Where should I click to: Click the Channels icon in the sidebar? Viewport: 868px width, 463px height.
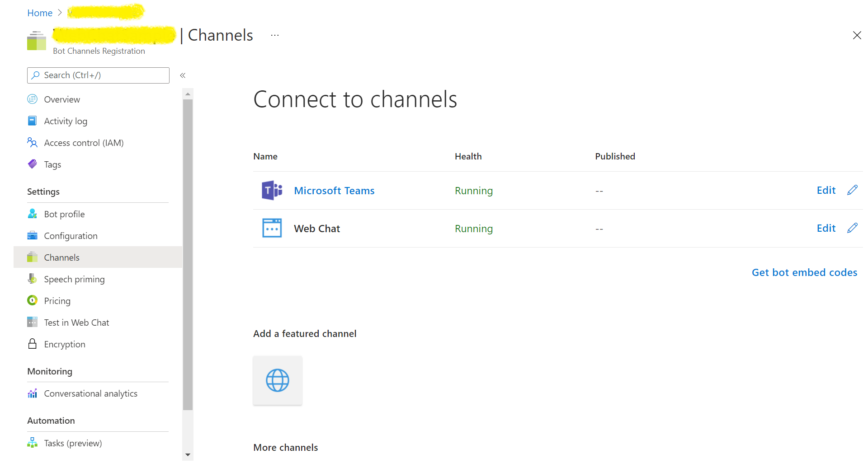[32, 257]
